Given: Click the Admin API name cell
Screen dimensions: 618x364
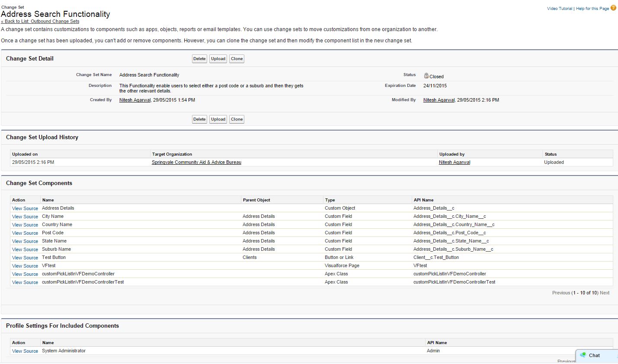Looking at the screenshot, I should (433, 351).
